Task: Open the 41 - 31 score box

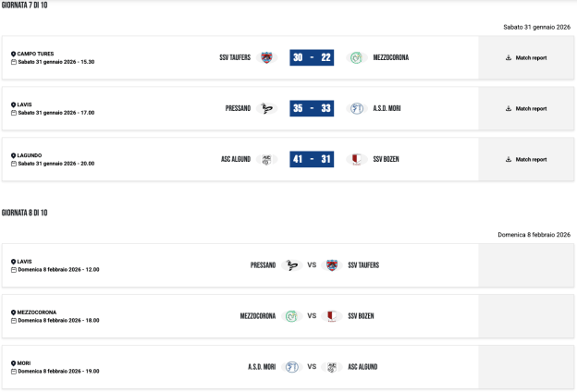Action: pos(312,159)
